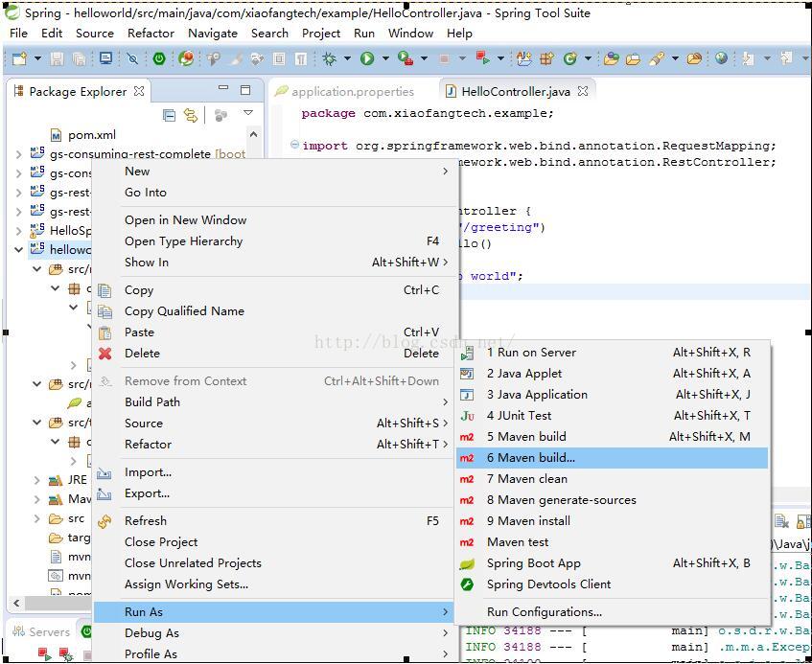
Task: Click the Run with external tools icon
Action: coord(406,58)
